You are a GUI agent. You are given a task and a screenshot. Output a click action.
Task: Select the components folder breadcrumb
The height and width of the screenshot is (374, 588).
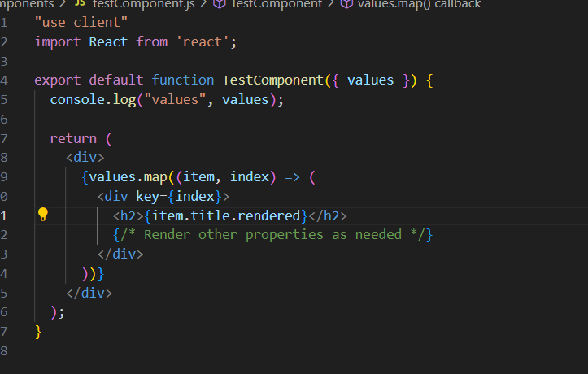[26, 4]
